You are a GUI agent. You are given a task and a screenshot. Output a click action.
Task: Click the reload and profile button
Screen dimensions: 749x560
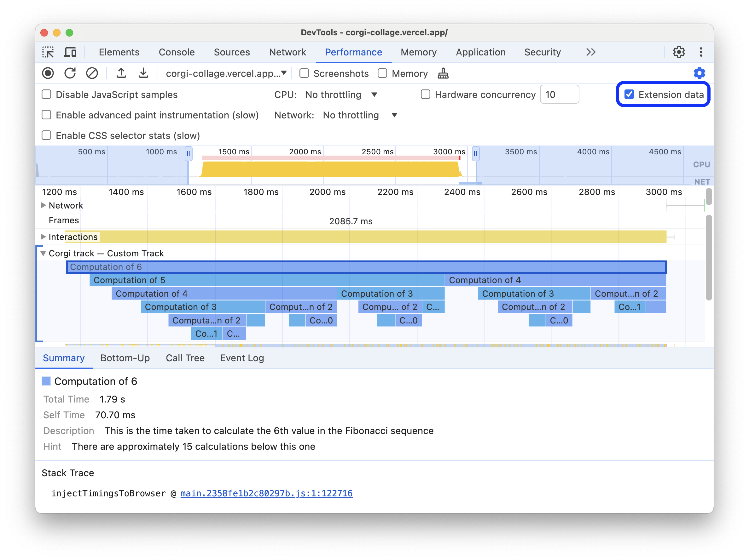[x=69, y=73]
